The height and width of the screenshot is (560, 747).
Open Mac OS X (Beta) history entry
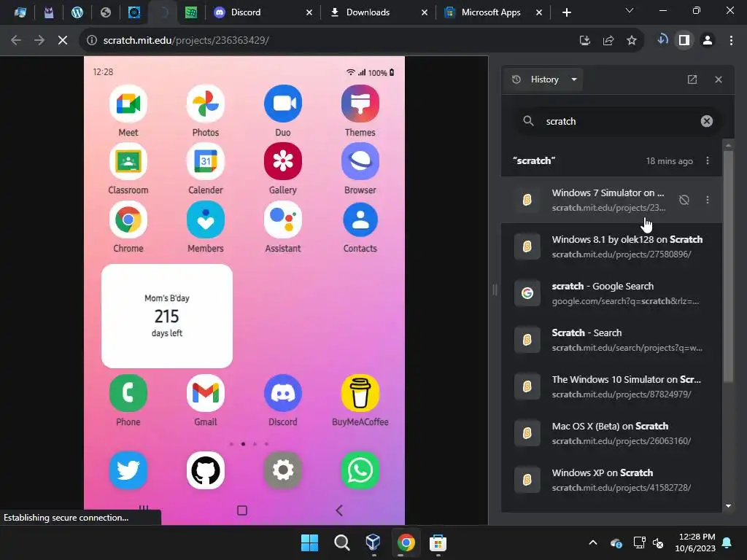coord(612,433)
